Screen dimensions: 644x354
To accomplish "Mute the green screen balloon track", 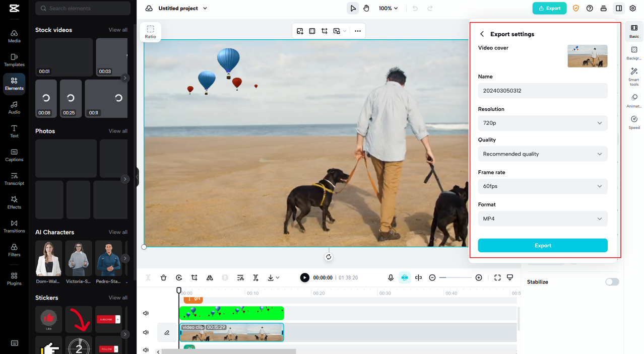I will pyautogui.click(x=146, y=313).
